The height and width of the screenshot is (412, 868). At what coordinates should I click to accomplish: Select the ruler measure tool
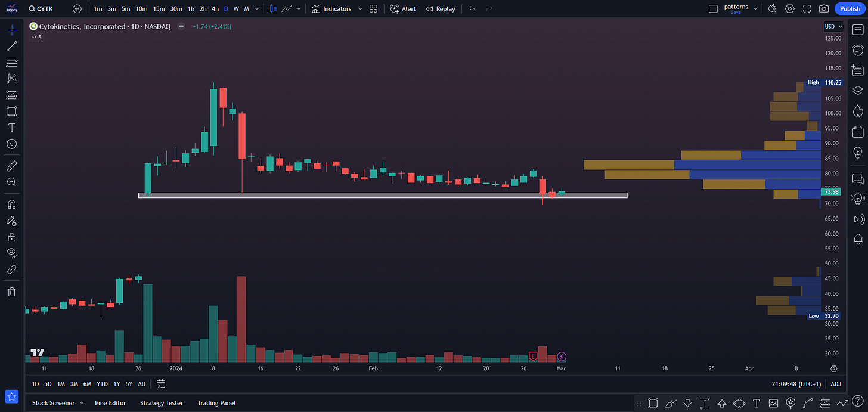tap(12, 165)
